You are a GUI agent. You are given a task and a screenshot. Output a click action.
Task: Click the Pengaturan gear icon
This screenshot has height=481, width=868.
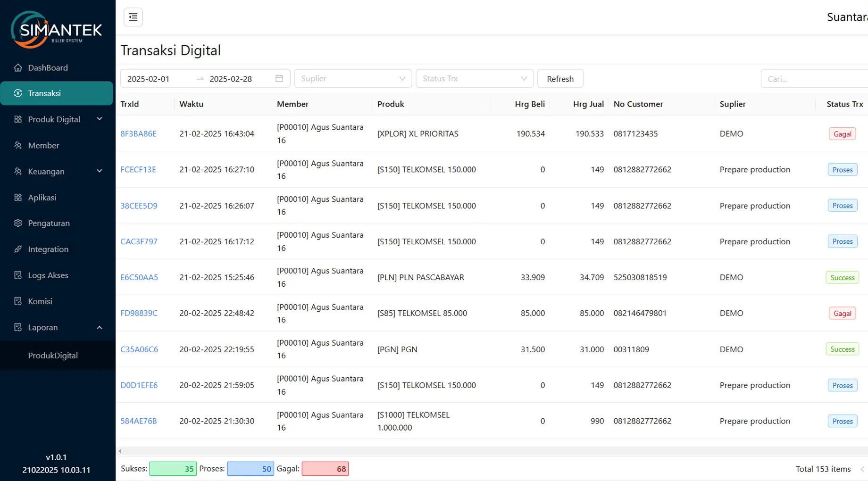coord(18,223)
